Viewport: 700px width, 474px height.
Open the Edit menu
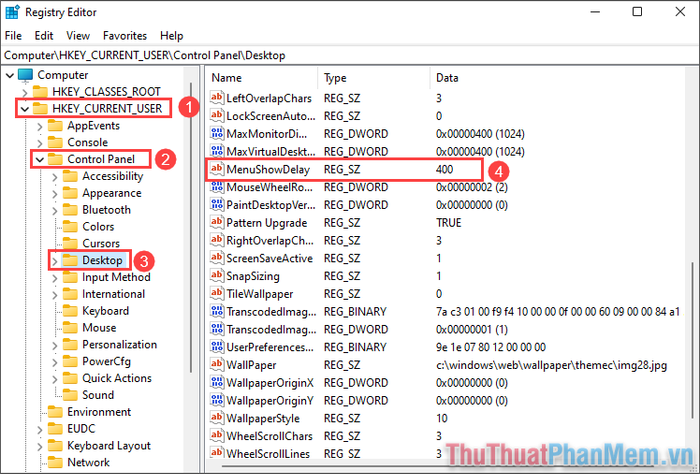click(x=44, y=36)
